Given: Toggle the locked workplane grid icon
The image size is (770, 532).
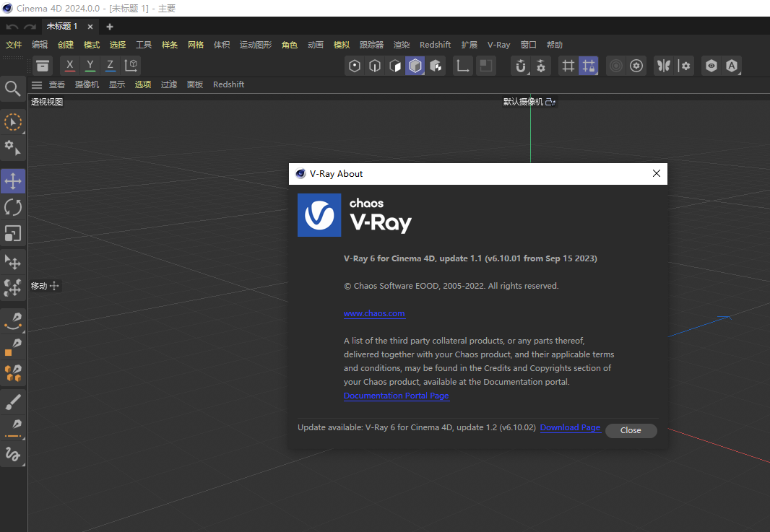Looking at the screenshot, I should pos(588,66).
